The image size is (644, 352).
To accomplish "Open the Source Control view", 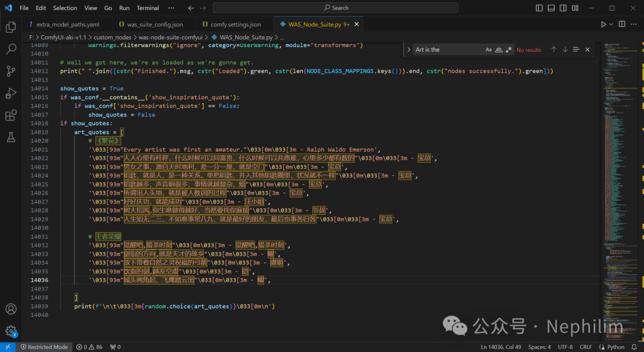I will [x=11, y=71].
